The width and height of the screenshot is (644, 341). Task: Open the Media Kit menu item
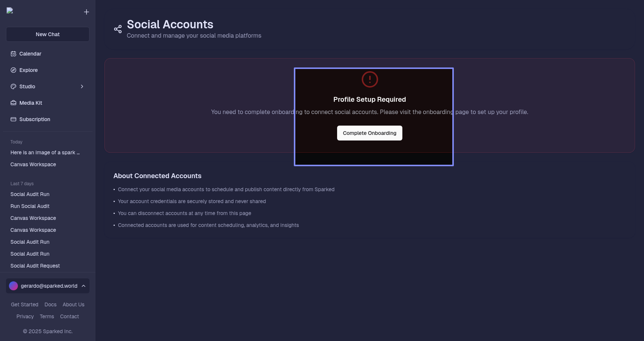coord(31,103)
